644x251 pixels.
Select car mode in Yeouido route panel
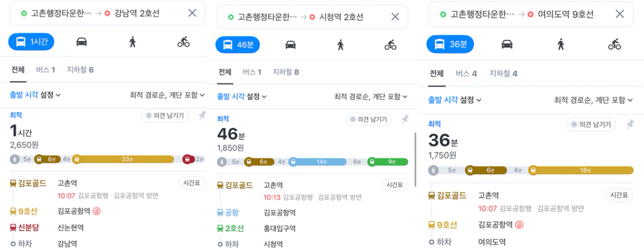click(507, 44)
